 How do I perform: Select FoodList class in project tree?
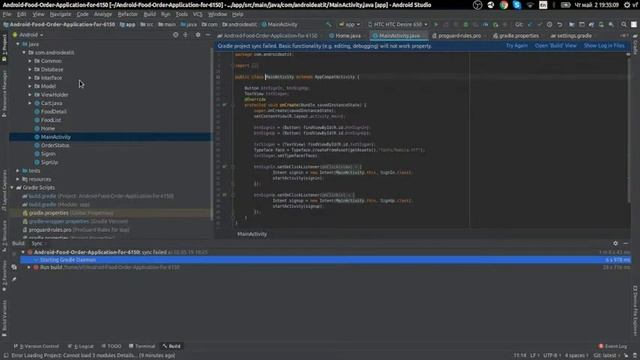coord(51,120)
